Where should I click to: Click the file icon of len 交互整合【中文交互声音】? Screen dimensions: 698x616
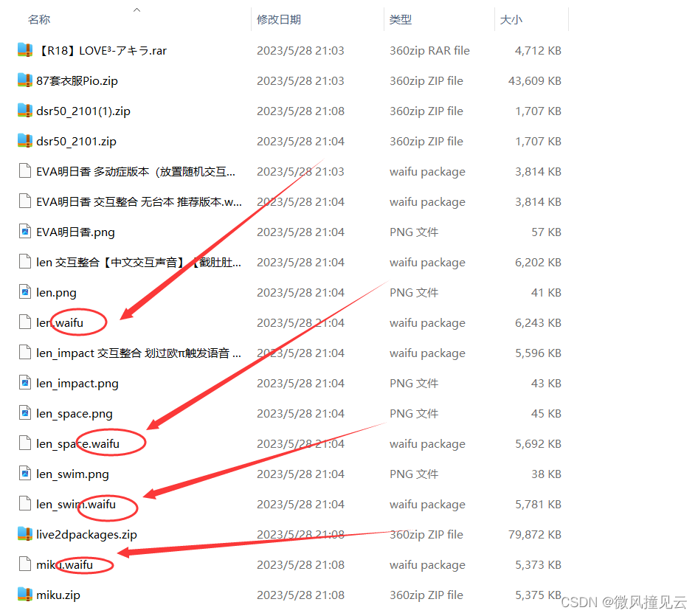(x=25, y=262)
